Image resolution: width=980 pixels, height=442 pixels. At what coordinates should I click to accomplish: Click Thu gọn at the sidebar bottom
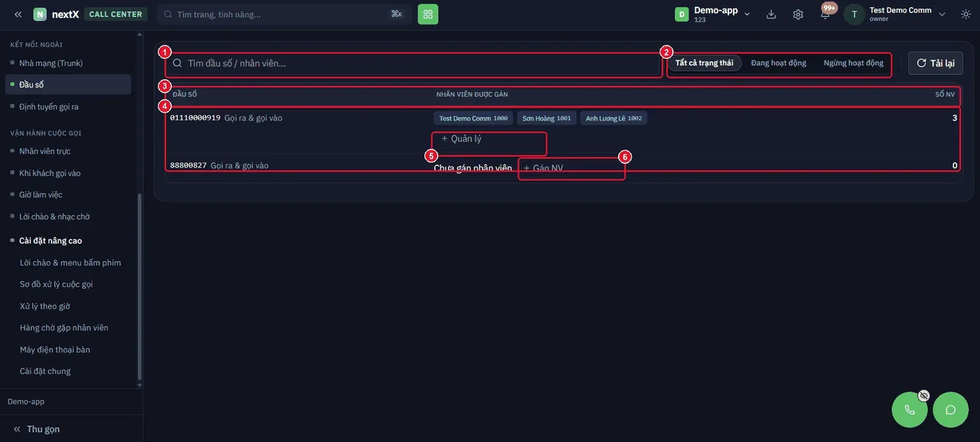(x=37, y=429)
